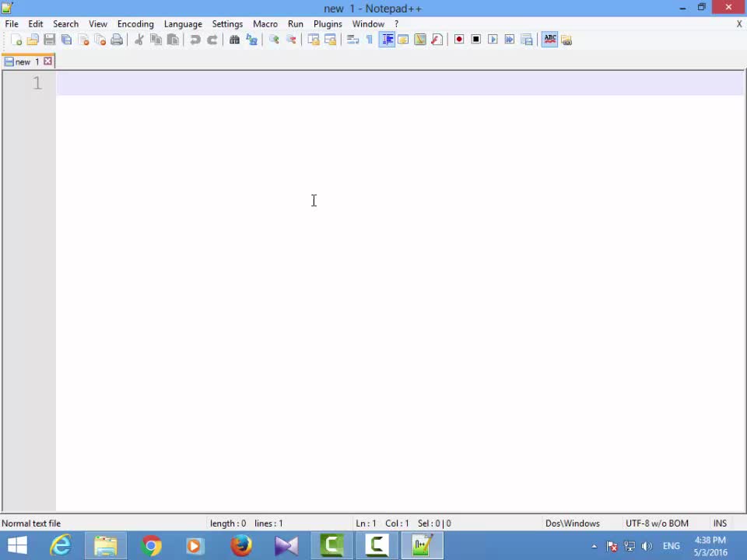Click the Save All icon
This screenshot has height=560, width=747.
click(x=67, y=40)
